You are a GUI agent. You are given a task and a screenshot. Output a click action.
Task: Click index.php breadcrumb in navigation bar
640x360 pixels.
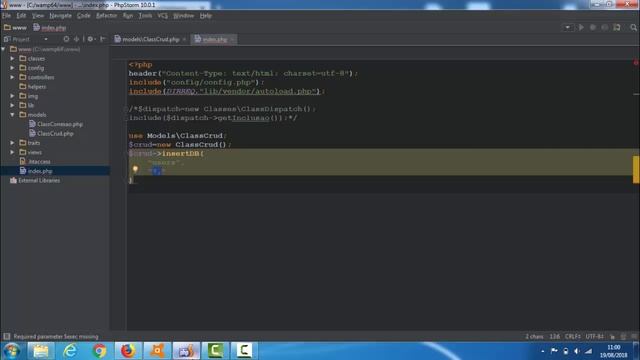coord(49,28)
